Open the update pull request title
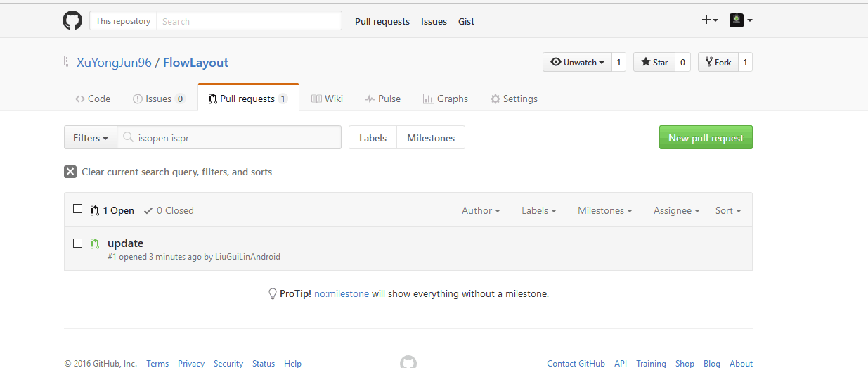Viewport: 868px width, 368px height. pos(125,243)
